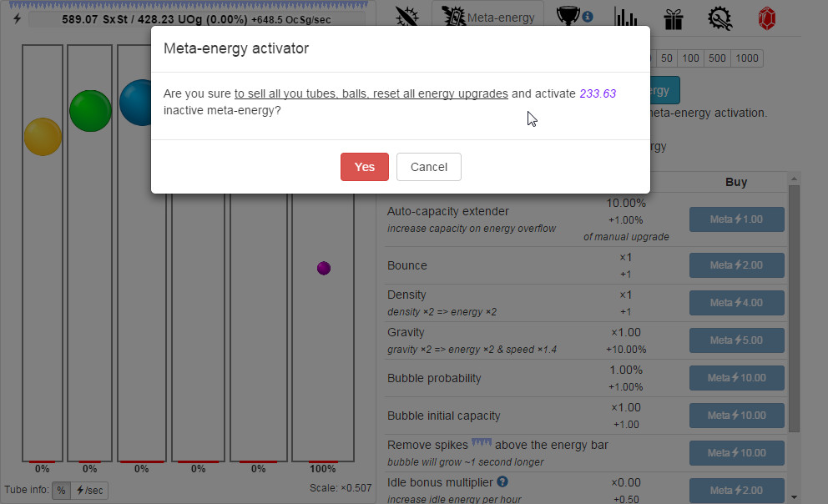Open the achievements trophy
Image resolution: width=828 pixels, height=504 pixels.
(568, 15)
